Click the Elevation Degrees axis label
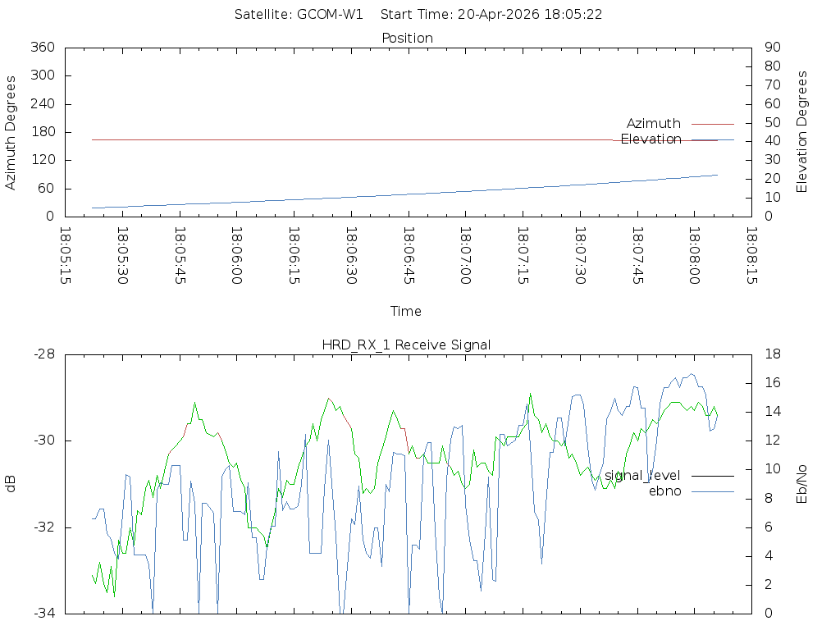Viewport: 840px width, 630px height. point(802,132)
